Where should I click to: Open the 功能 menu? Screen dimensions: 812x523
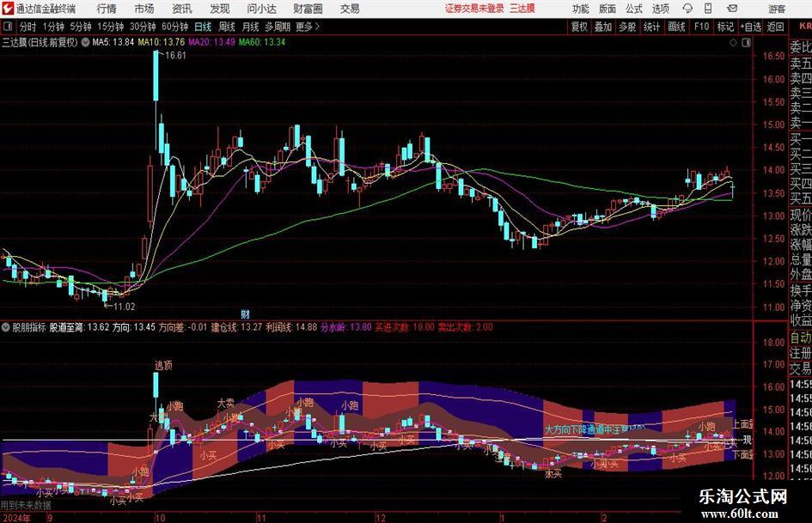pyautogui.click(x=581, y=9)
